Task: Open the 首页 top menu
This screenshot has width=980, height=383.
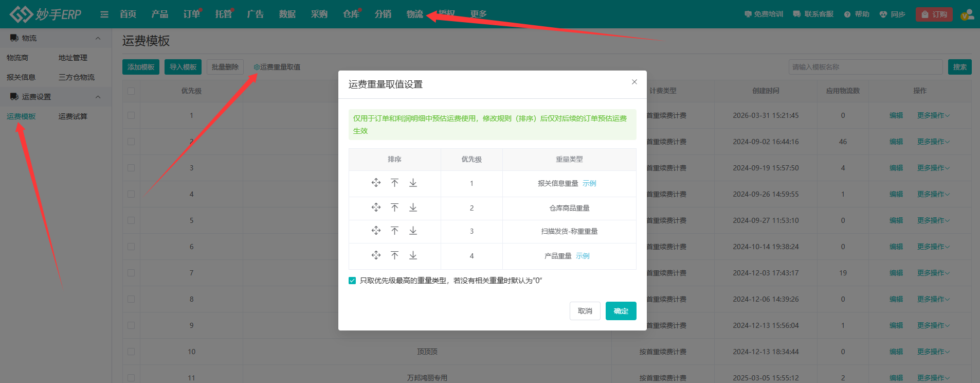Action: tap(128, 14)
